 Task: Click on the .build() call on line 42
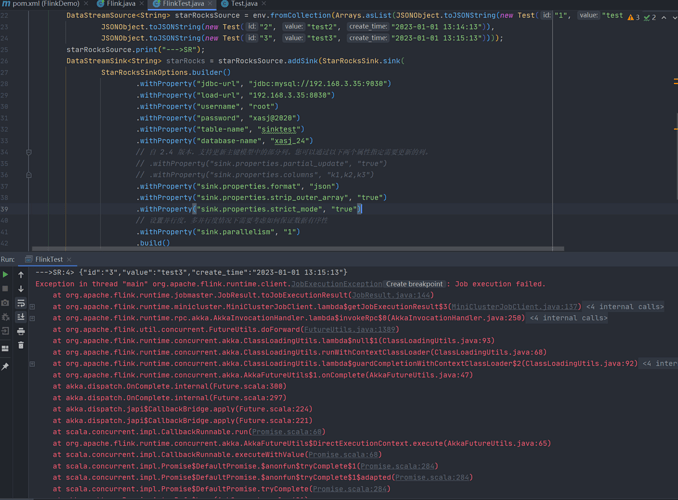pos(153,244)
